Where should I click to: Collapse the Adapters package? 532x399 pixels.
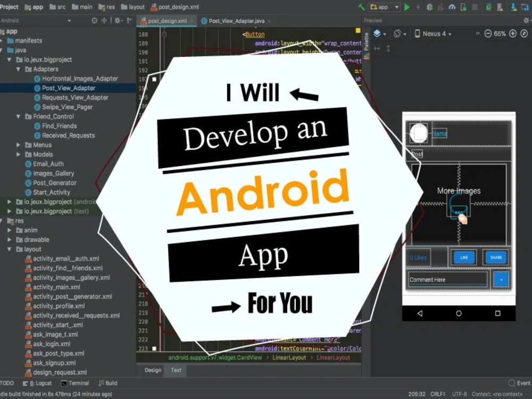pos(18,69)
